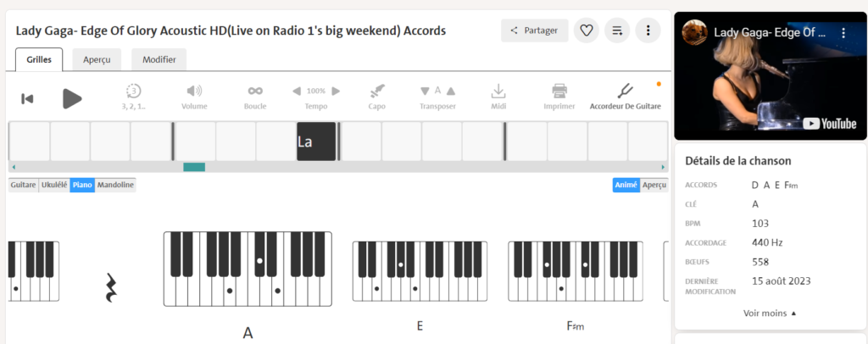Download the Midi file
868x344 pixels.
tap(498, 92)
